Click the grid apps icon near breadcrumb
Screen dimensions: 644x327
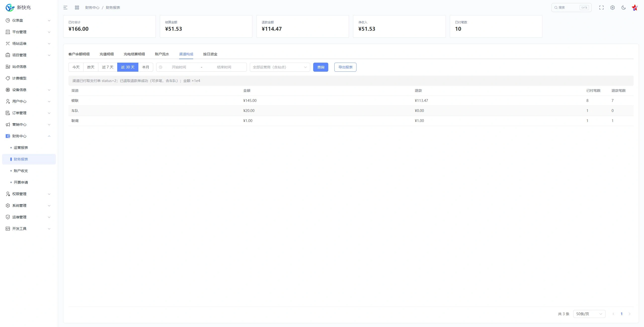[x=77, y=8]
